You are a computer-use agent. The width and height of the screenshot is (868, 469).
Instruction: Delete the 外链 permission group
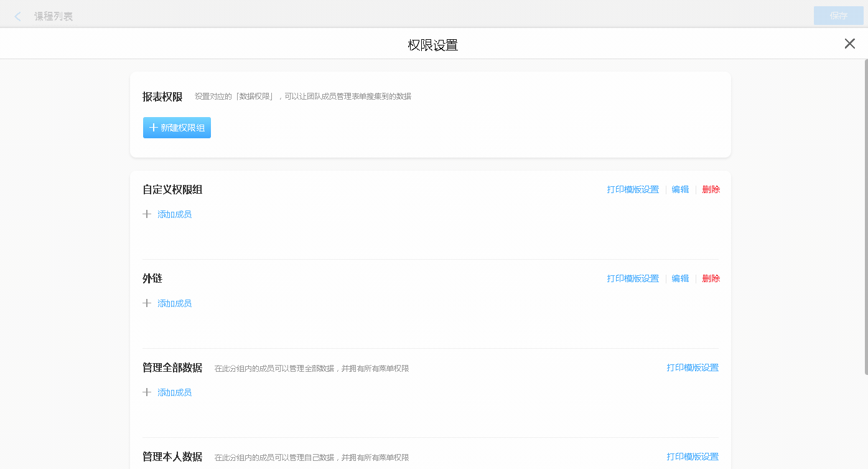tap(711, 278)
